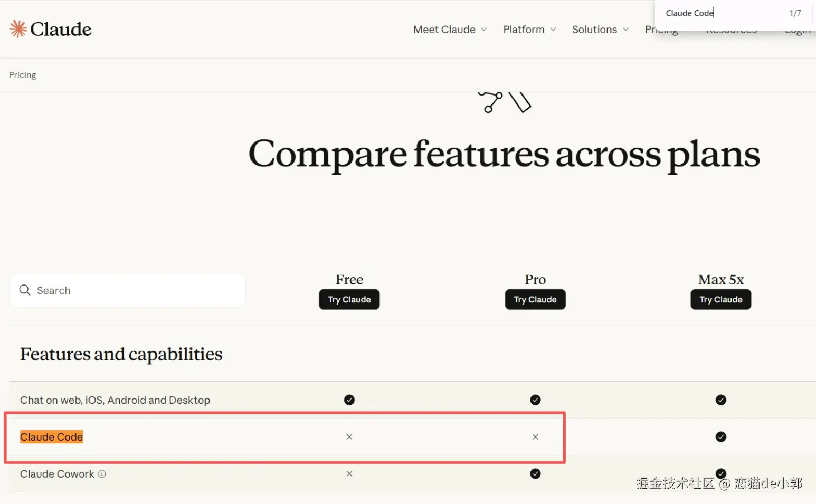Click the Max 5x checkmark for Chat row

pos(721,400)
